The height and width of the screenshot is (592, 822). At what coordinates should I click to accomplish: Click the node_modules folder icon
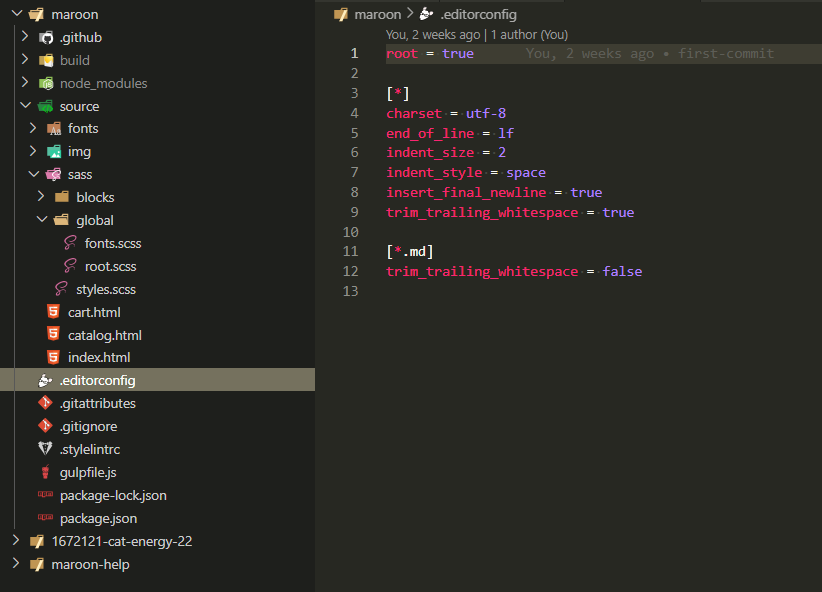point(46,83)
